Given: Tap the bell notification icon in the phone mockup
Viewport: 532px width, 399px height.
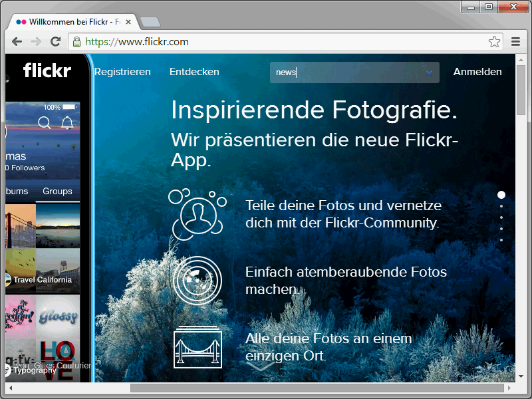Looking at the screenshot, I should click(x=67, y=122).
